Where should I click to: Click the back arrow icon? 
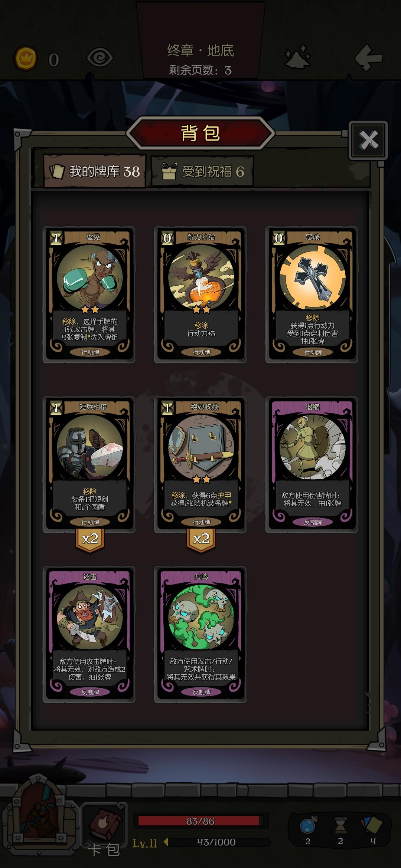click(368, 57)
